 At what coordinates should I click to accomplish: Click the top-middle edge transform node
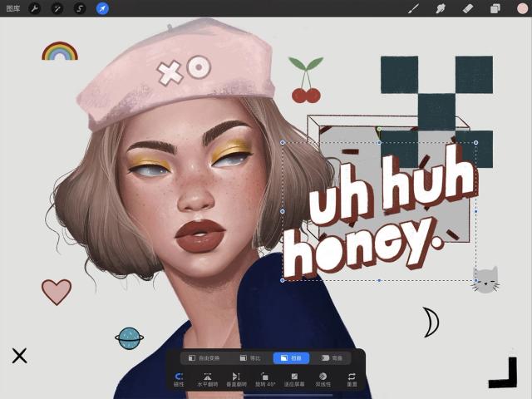[379, 142]
